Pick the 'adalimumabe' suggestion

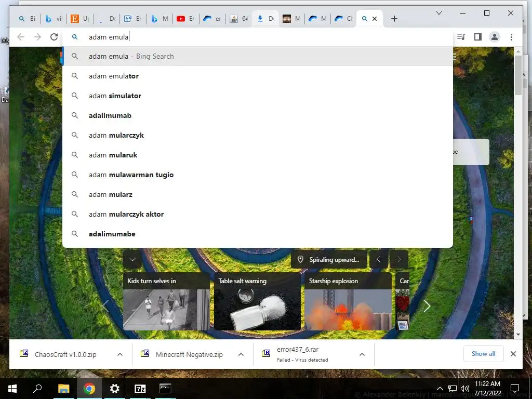tap(258, 234)
